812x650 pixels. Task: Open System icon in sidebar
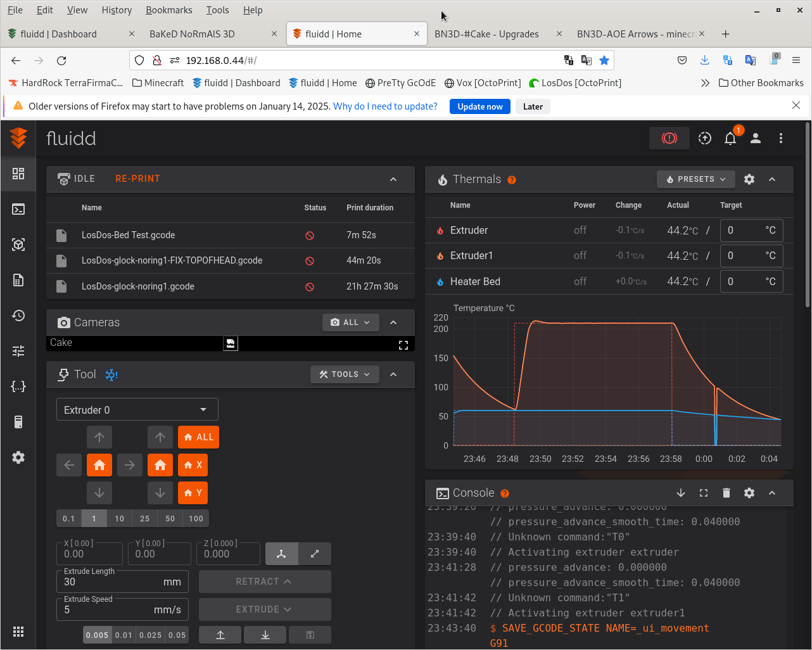coord(18,422)
